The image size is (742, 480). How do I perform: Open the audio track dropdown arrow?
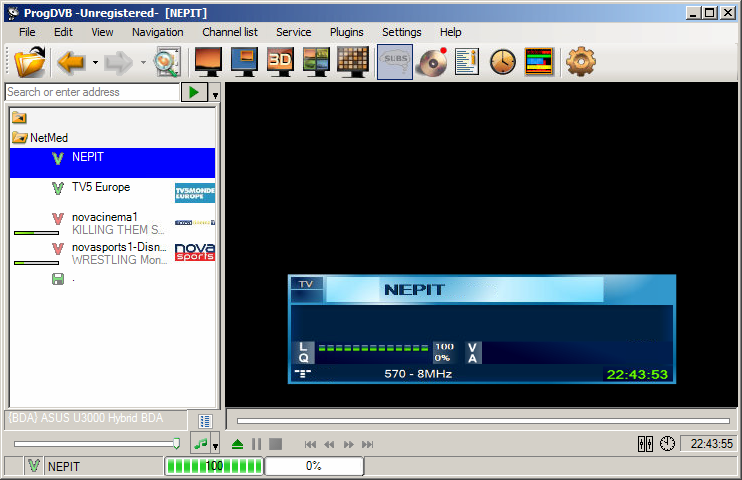click(215, 444)
